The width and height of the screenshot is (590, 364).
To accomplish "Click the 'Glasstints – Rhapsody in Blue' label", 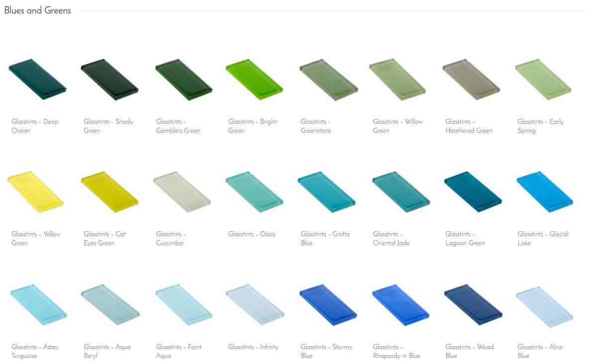I will (x=396, y=351).
